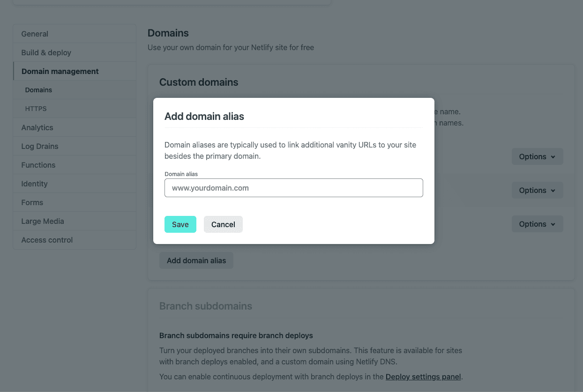This screenshot has height=392, width=583.
Task: Save the new domain alias
Action: 180,224
